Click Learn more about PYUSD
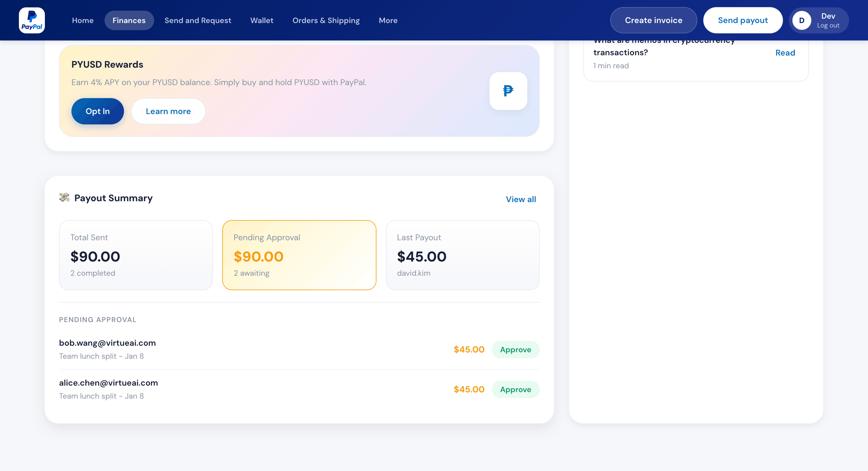 (x=168, y=111)
